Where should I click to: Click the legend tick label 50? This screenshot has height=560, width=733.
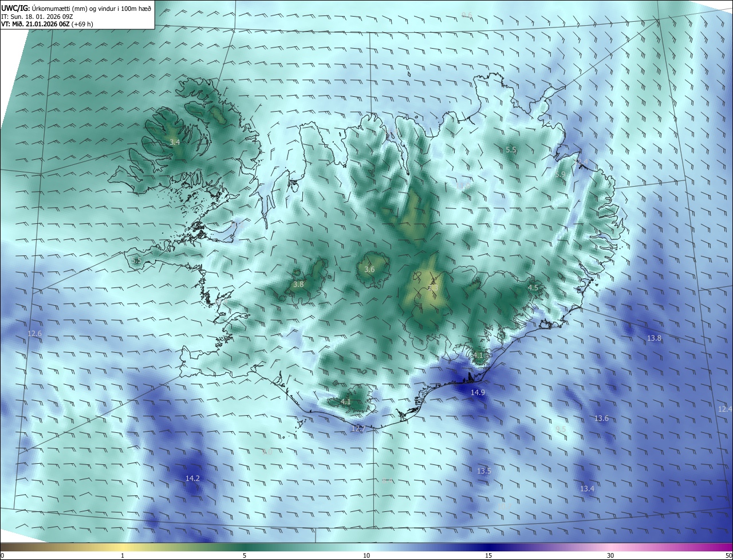[728, 555]
